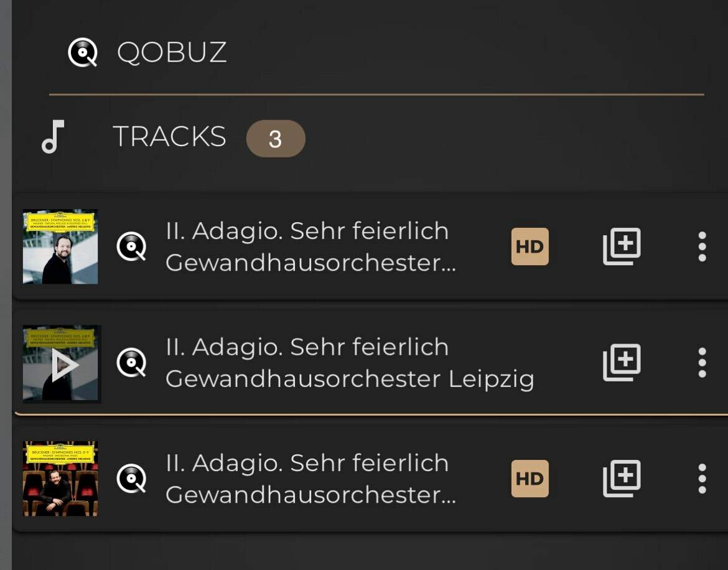Open the more options menu for the first track
This screenshot has width=728, height=570.
click(702, 247)
